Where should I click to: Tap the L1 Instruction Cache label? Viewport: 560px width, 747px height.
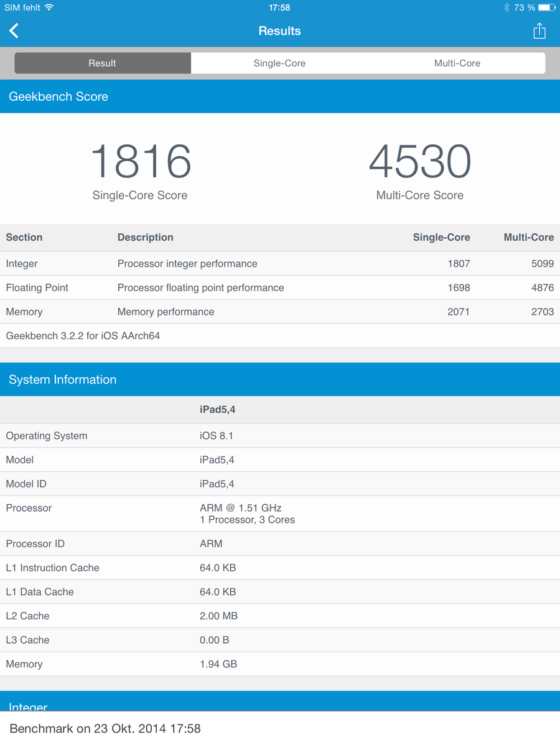52,568
